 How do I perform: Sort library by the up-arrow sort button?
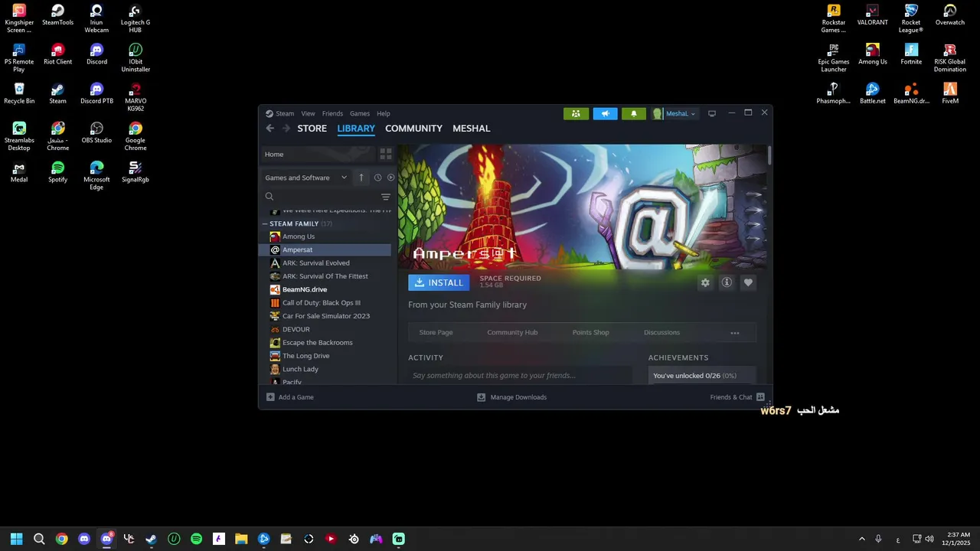pos(361,178)
